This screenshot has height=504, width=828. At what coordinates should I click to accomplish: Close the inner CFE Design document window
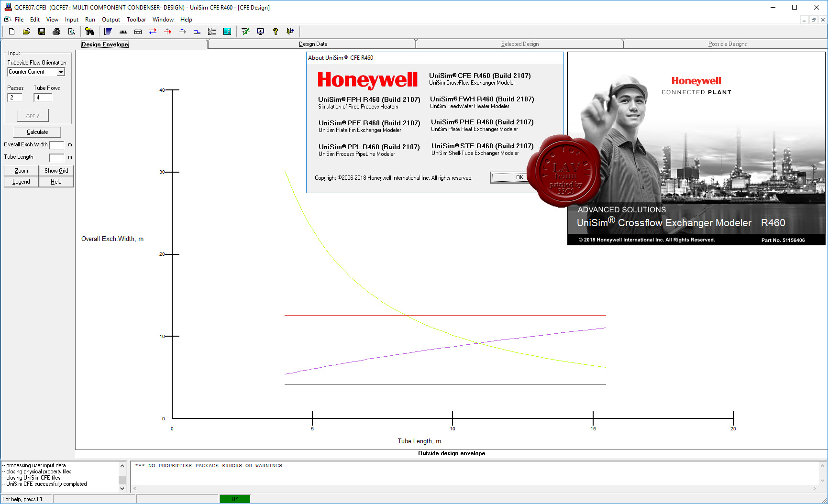point(823,20)
